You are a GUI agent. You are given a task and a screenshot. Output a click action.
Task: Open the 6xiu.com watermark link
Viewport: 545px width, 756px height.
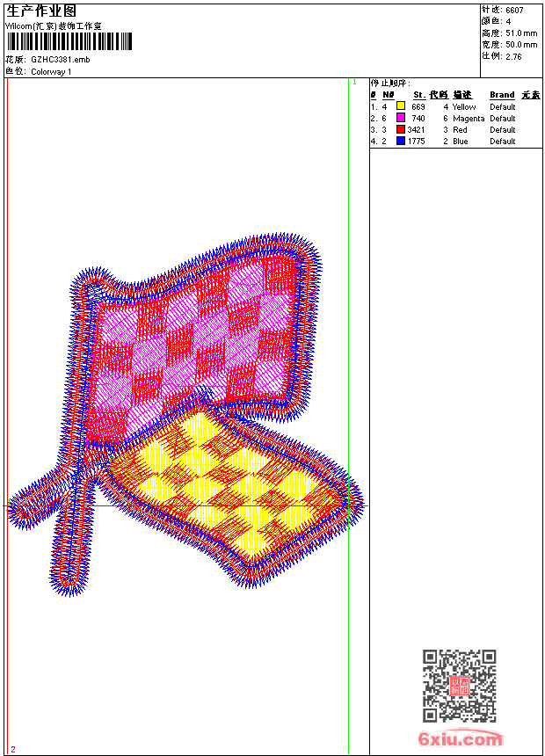[460, 738]
